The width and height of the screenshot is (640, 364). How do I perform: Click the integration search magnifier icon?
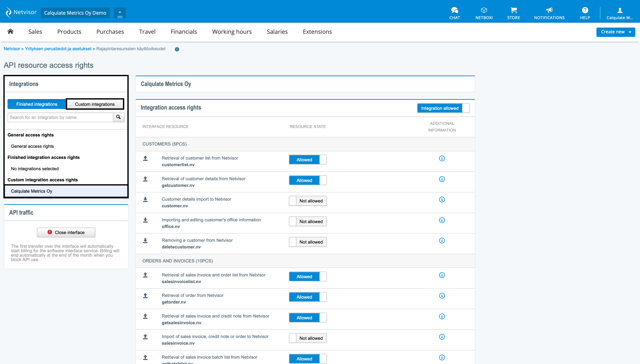tap(118, 117)
